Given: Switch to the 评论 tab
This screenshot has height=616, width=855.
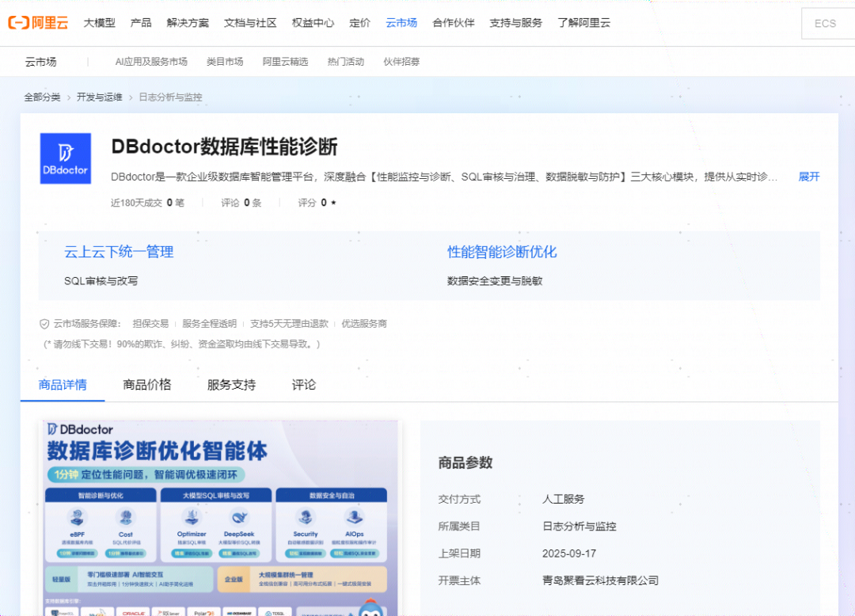Looking at the screenshot, I should (x=304, y=385).
